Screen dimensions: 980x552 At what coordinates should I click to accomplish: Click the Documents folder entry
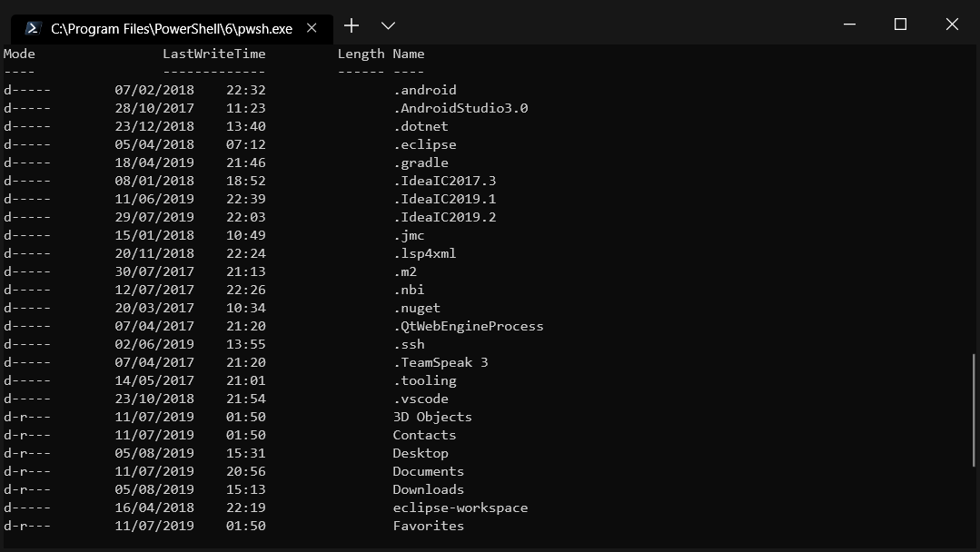point(428,471)
